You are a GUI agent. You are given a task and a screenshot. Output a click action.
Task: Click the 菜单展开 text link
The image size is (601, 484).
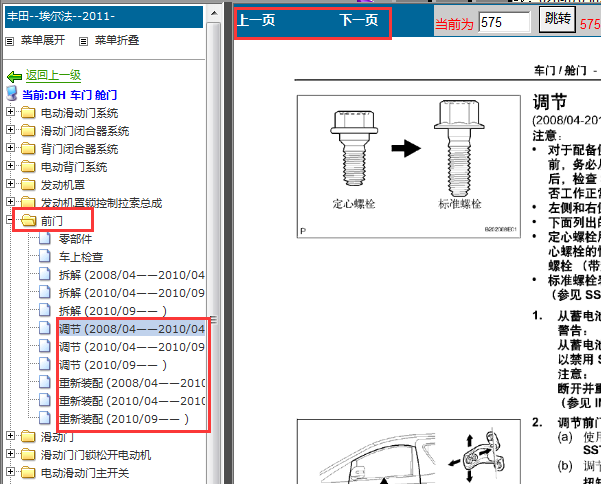[x=43, y=40]
